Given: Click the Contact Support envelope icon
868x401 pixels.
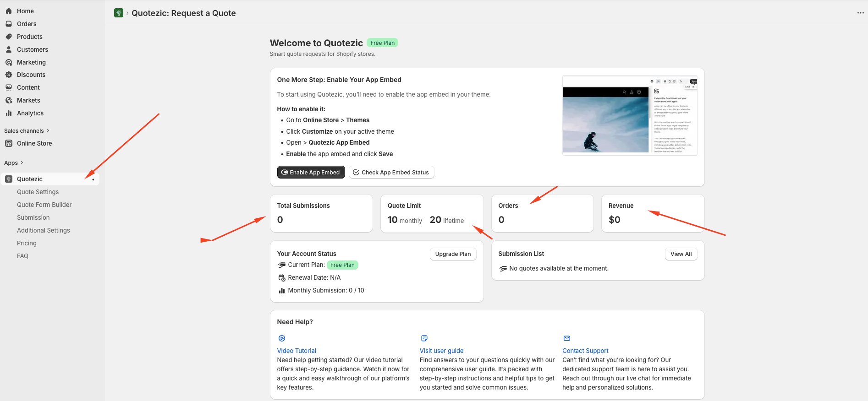Looking at the screenshot, I should tap(567, 338).
